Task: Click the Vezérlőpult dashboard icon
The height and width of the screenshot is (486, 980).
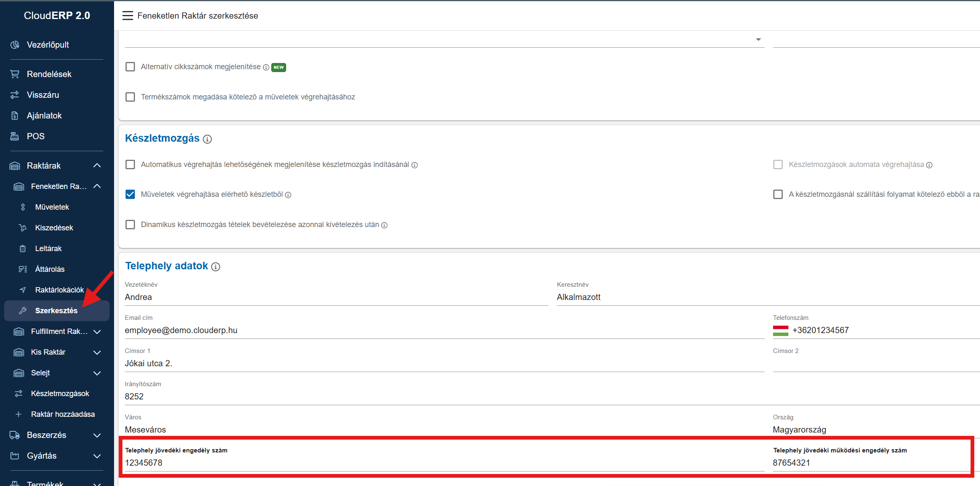Action: 15,45
